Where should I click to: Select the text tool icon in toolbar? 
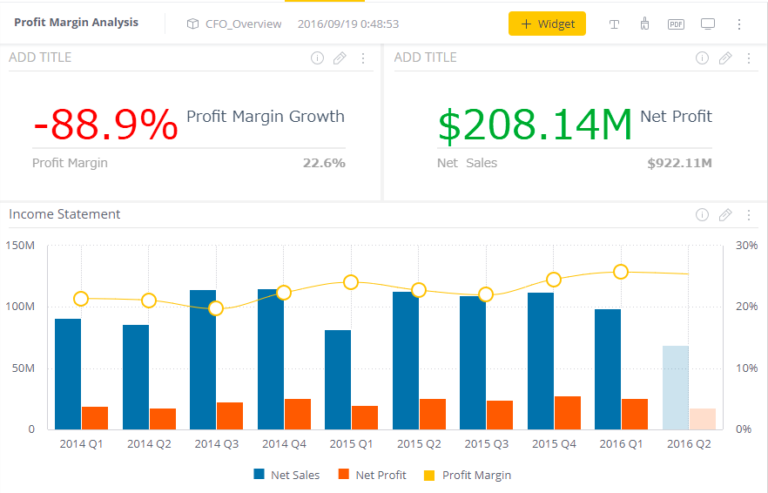[x=614, y=24]
